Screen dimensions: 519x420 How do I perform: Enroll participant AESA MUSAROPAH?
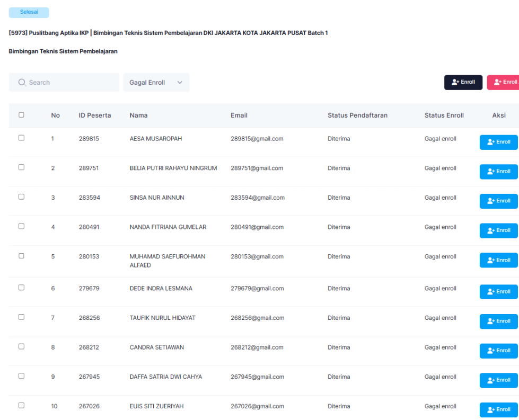pyautogui.click(x=498, y=142)
